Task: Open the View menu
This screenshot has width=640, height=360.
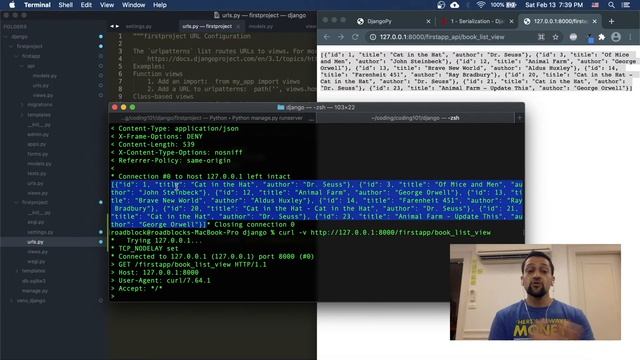Action: coord(107,5)
